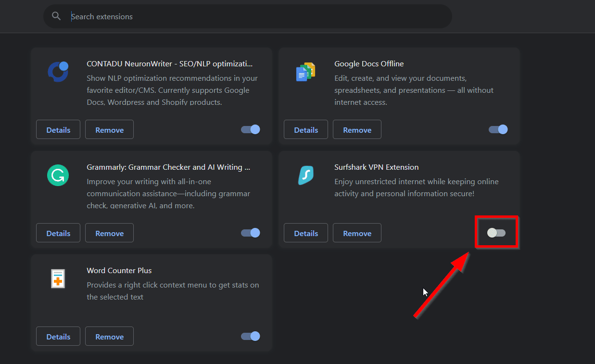View Details of Surfshark VPN Extension
Viewport: 595px width, 364px height.
pos(306,233)
